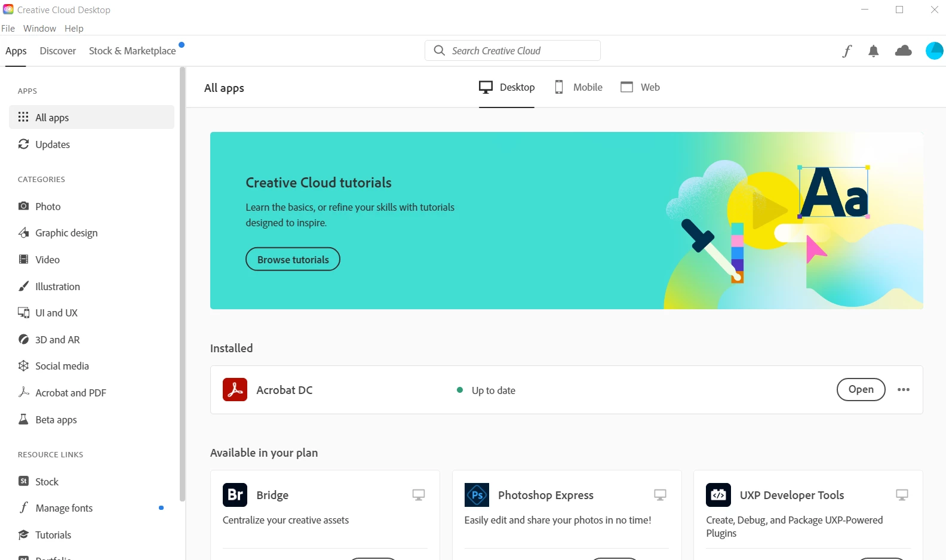
Task: Open the Illustration category
Action: (91, 287)
